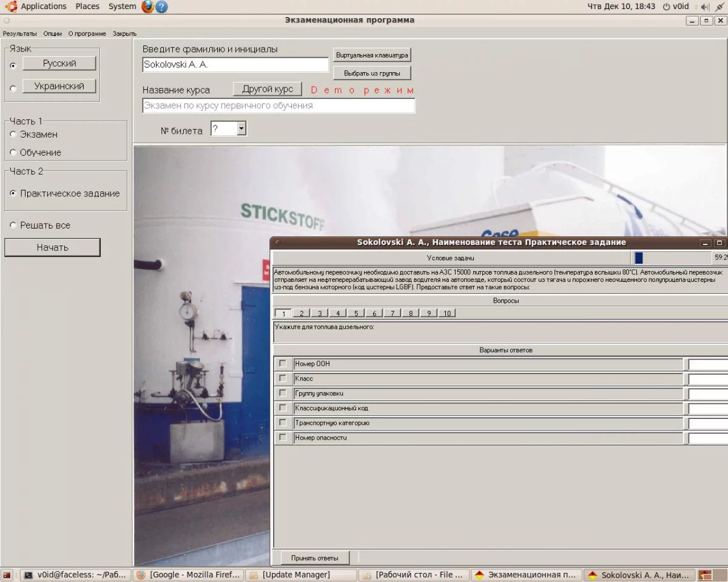
Task: Check the Классификационный код checkbox
Action: pos(282,408)
